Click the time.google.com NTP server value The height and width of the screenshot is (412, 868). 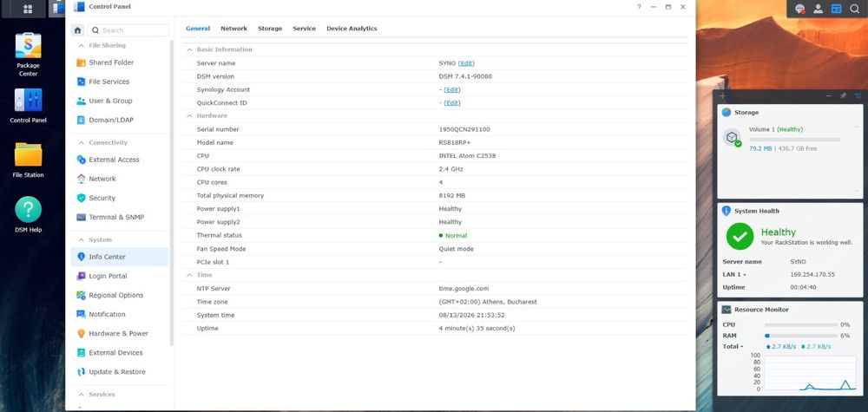pos(464,289)
